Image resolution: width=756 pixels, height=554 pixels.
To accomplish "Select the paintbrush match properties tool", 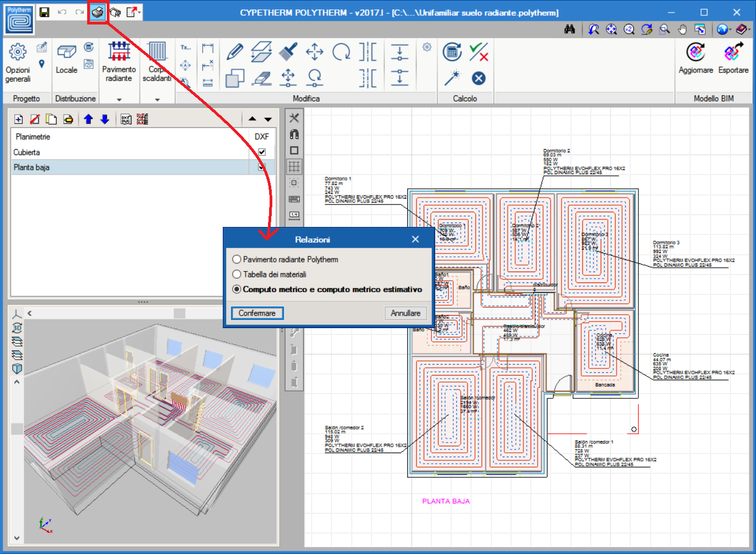I will 288,52.
